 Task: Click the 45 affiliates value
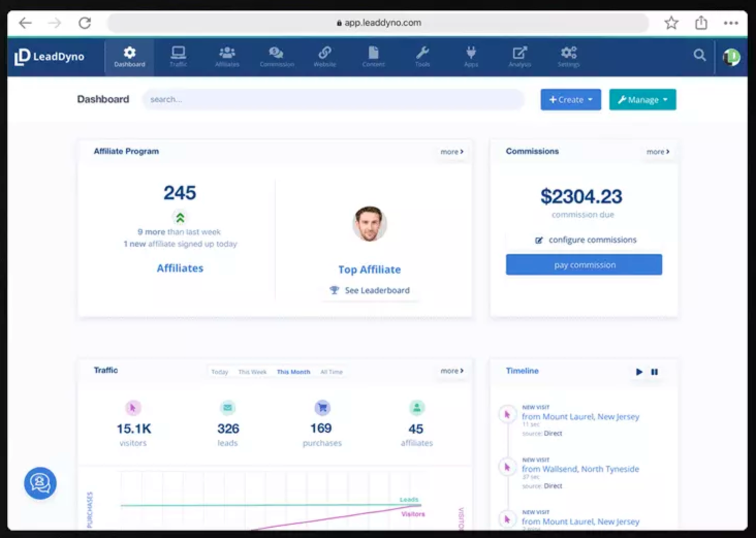point(416,429)
